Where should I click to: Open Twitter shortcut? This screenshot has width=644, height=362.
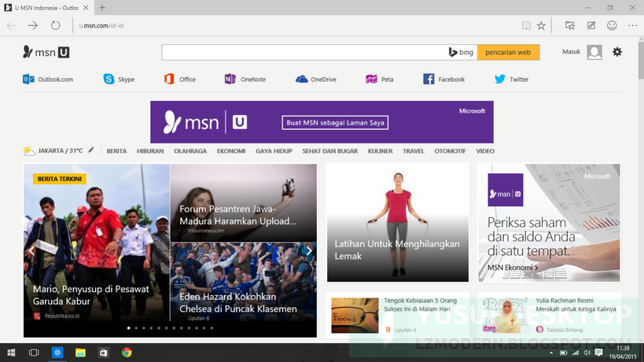pyautogui.click(x=511, y=79)
